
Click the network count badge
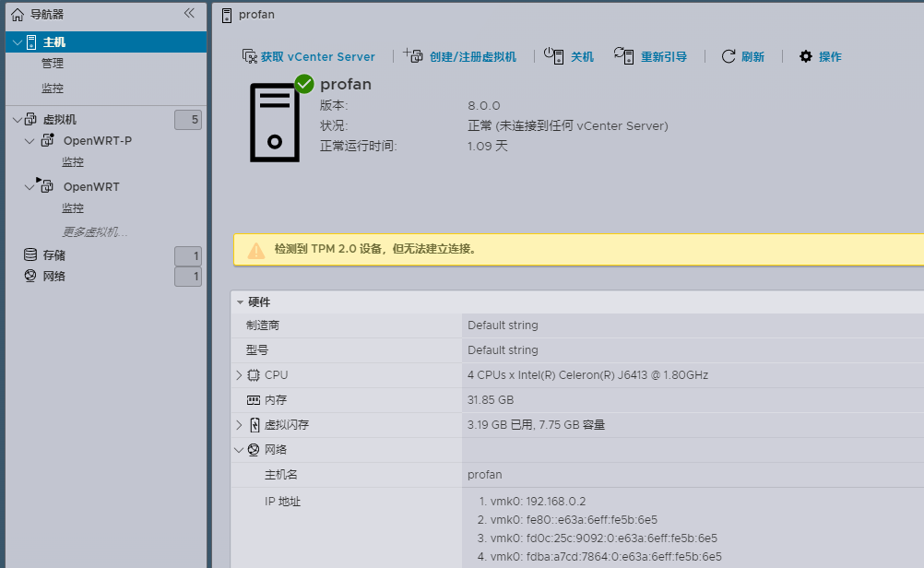pyautogui.click(x=188, y=277)
